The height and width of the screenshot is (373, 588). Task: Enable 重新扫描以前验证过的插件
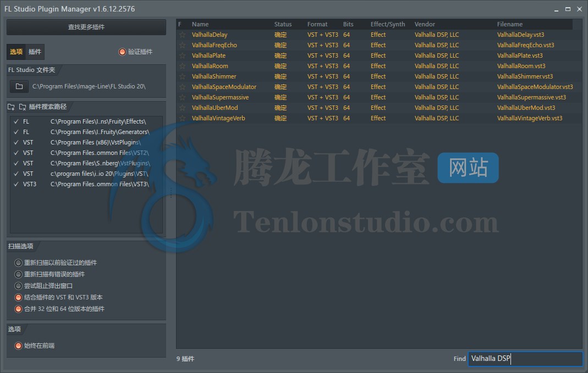18,263
